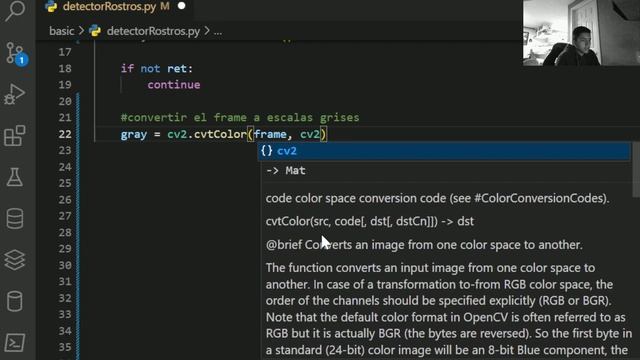The height and width of the screenshot is (360, 640).
Task: Click the webcam video overlay thumbnail
Action: (x=581, y=33)
